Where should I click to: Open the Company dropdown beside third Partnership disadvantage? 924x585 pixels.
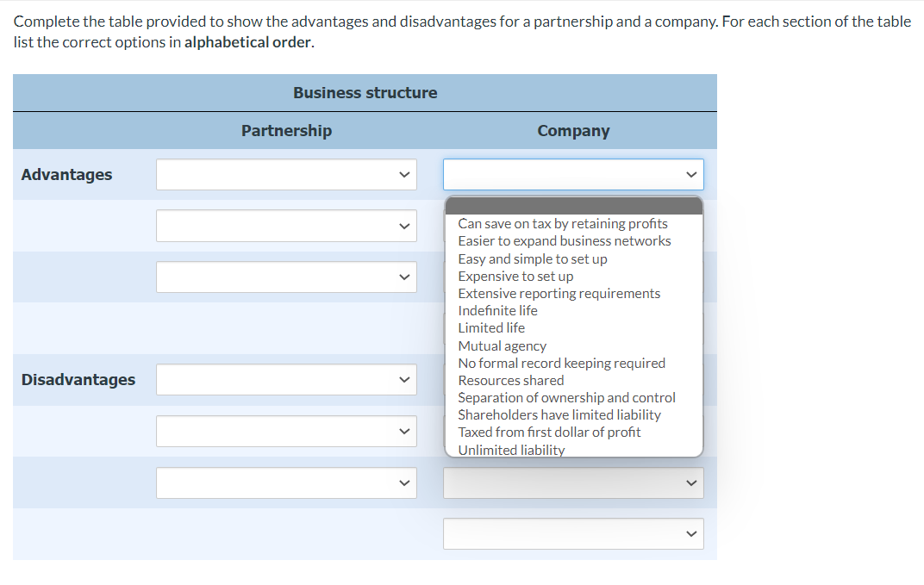pyautogui.click(x=573, y=482)
